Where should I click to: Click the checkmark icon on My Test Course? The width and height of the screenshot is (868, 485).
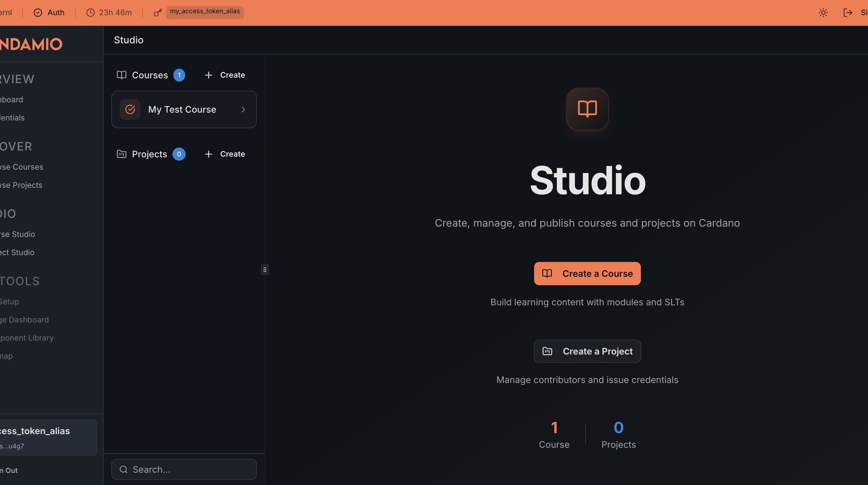[x=130, y=109]
